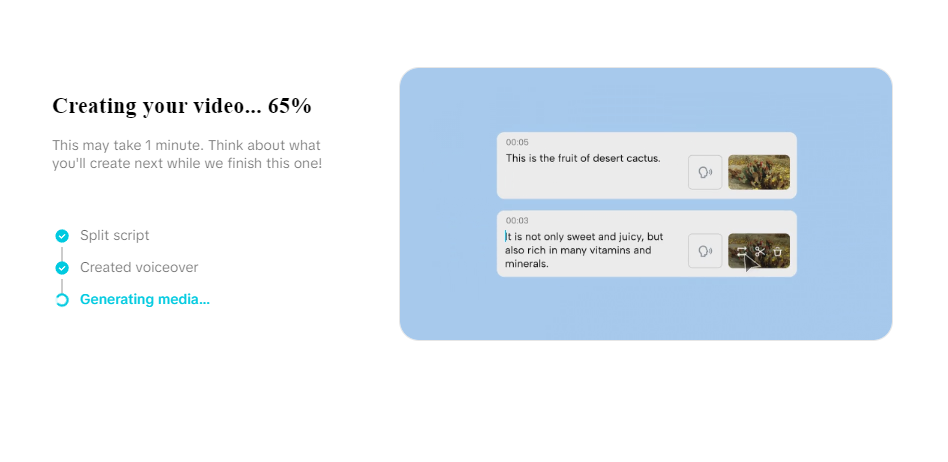Click the checkmark beside Created voiceover
Image resolution: width=948 pixels, height=462 pixels.
[x=62, y=268]
